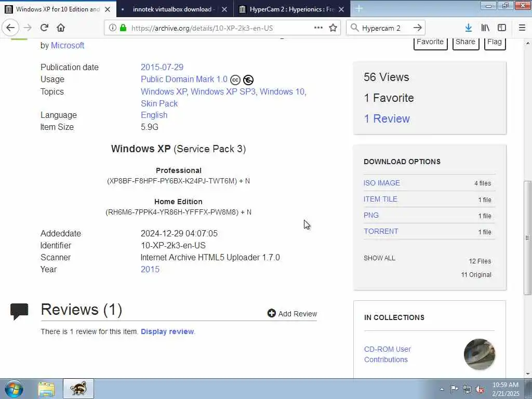Close the innotek virtualbox download tab
The image size is (532, 399).
[224, 9]
